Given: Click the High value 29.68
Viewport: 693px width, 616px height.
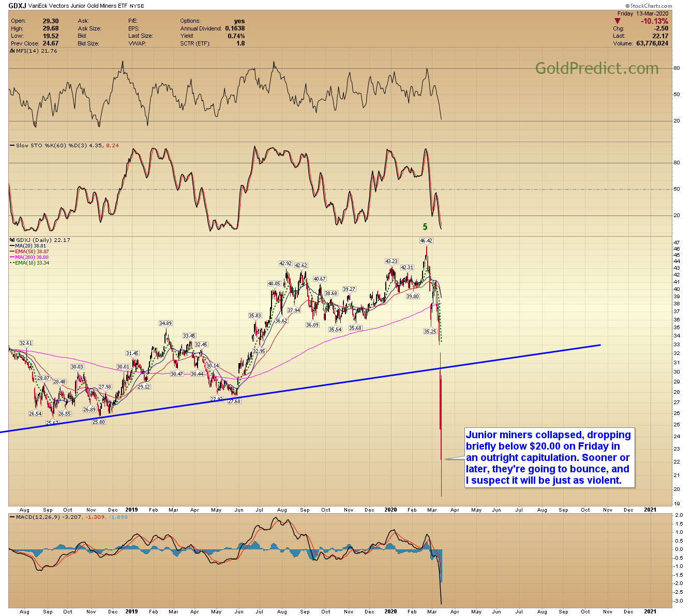Looking at the screenshot, I should [50, 28].
